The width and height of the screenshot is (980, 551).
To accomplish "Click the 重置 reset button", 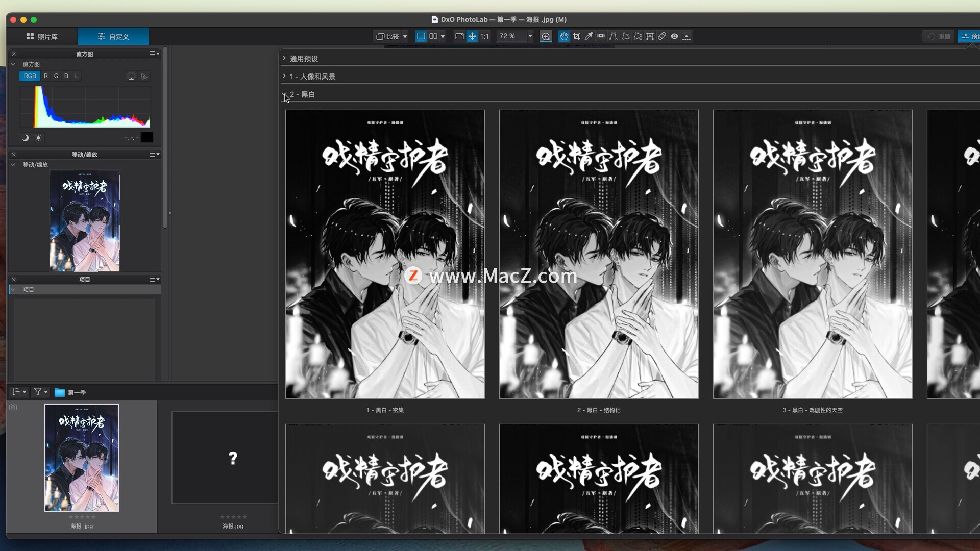I will tap(938, 36).
